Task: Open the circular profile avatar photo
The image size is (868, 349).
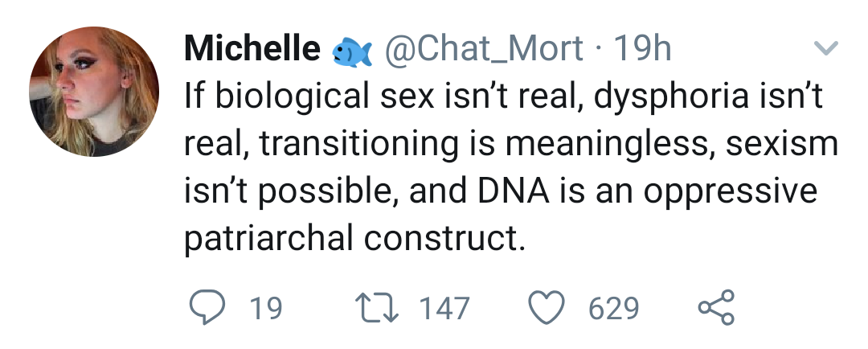Action: [94, 92]
